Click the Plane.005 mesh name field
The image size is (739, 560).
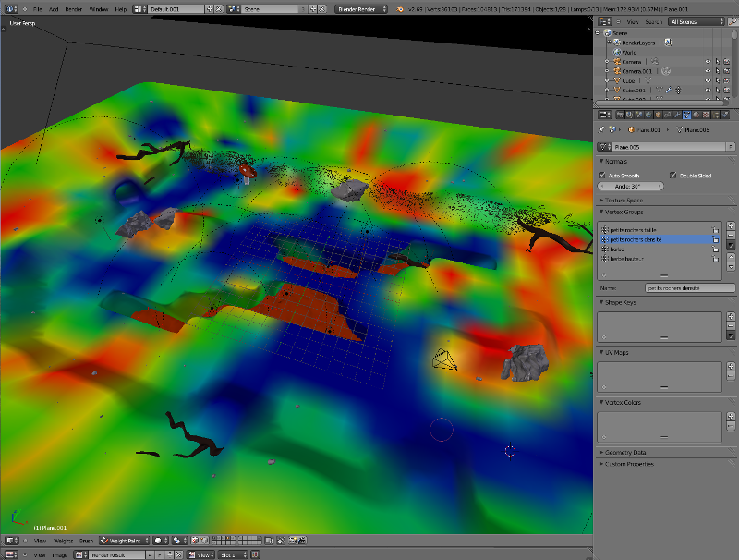[670, 147]
